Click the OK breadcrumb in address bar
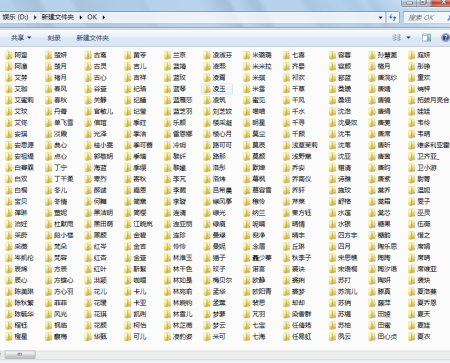 click(92, 17)
